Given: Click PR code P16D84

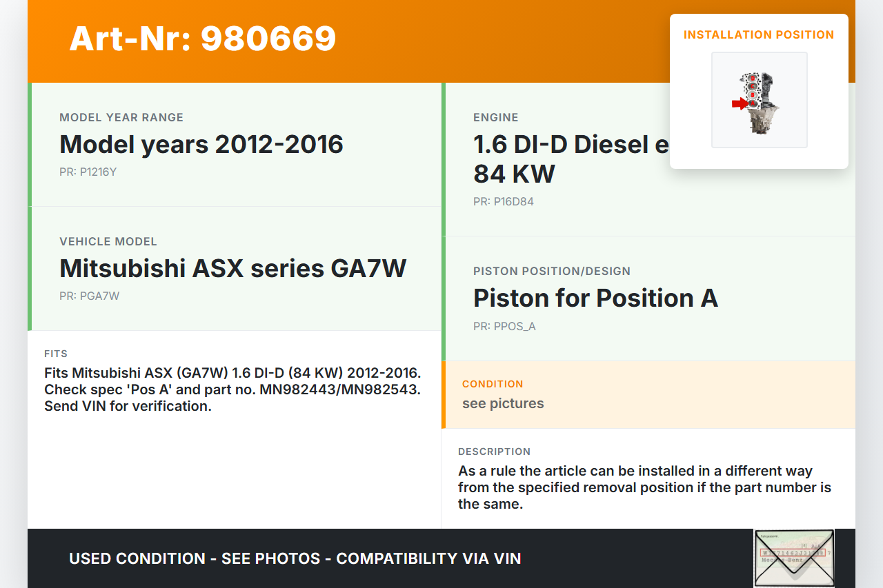Looking at the screenshot, I should coord(503,202).
